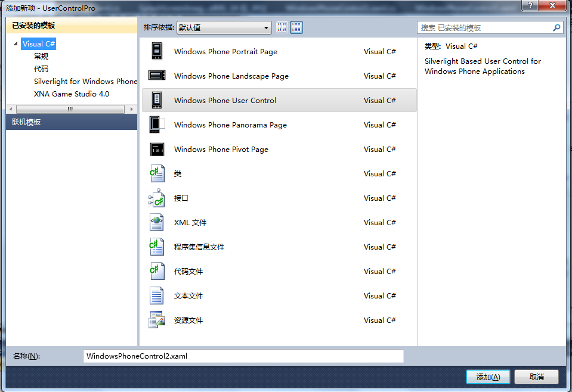This screenshot has width=572, height=392.
Task: Click Visual C# label in Portrait Page row
Action: (380, 51)
